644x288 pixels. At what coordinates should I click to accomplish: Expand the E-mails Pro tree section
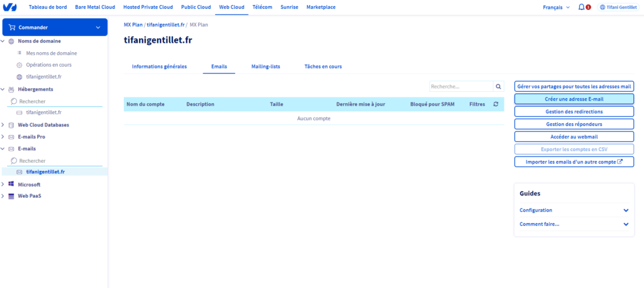pyautogui.click(x=3, y=136)
